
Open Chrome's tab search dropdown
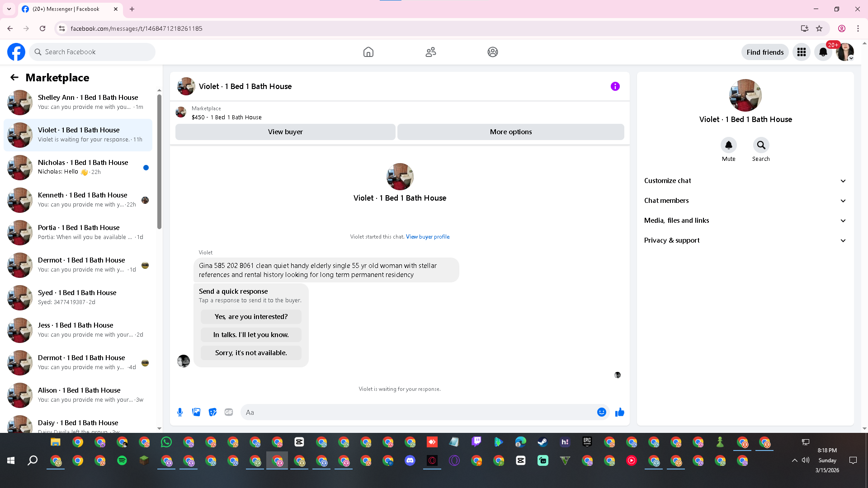coord(9,9)
